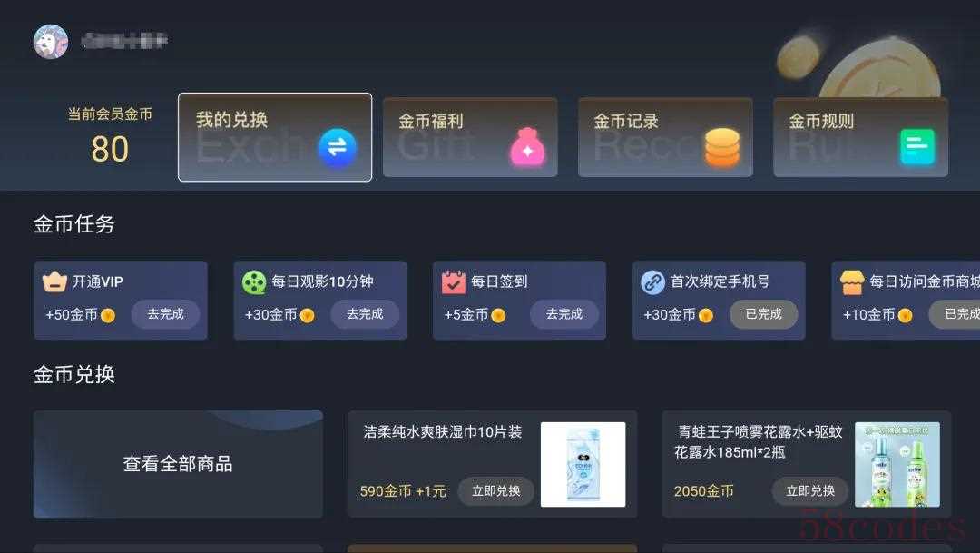Click the 洁柔 wet wipes product image

tap(583, 464)
